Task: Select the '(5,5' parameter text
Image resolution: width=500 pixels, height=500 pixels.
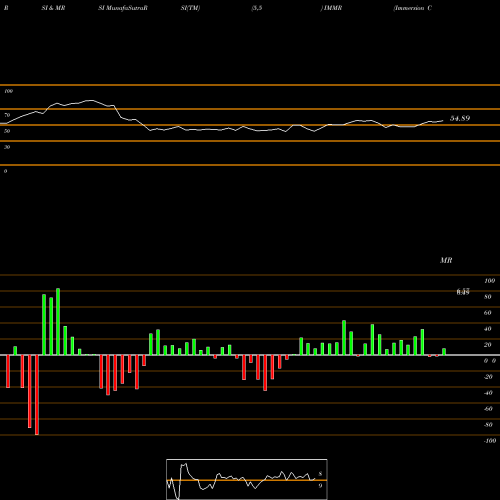Action: (x=257, y=8)
